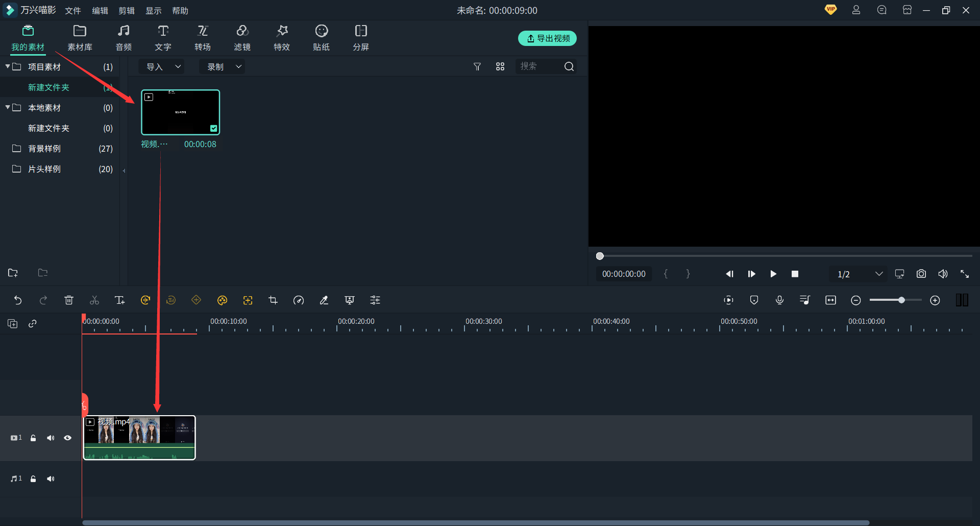
Task: Click the undo arrow icon
Action: [x=18, y=300]
